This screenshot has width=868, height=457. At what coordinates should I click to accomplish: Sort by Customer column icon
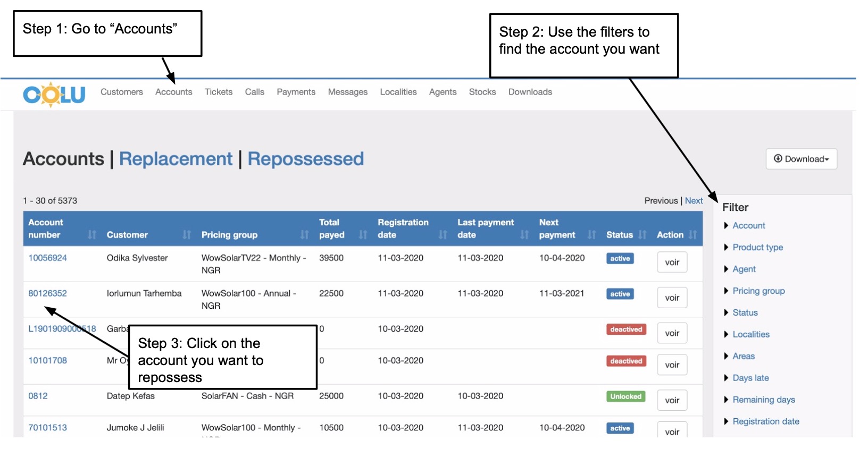(187, 235)
